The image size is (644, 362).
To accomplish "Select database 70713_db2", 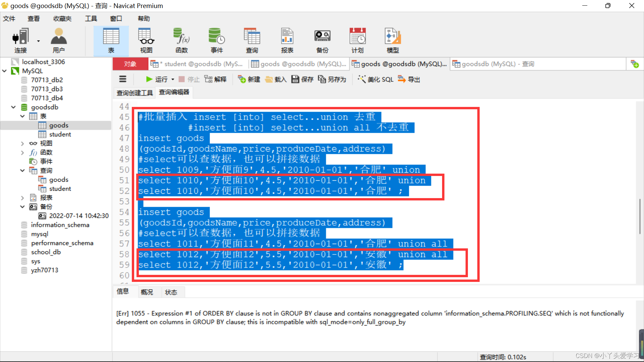I will click(x=46, y=80).
